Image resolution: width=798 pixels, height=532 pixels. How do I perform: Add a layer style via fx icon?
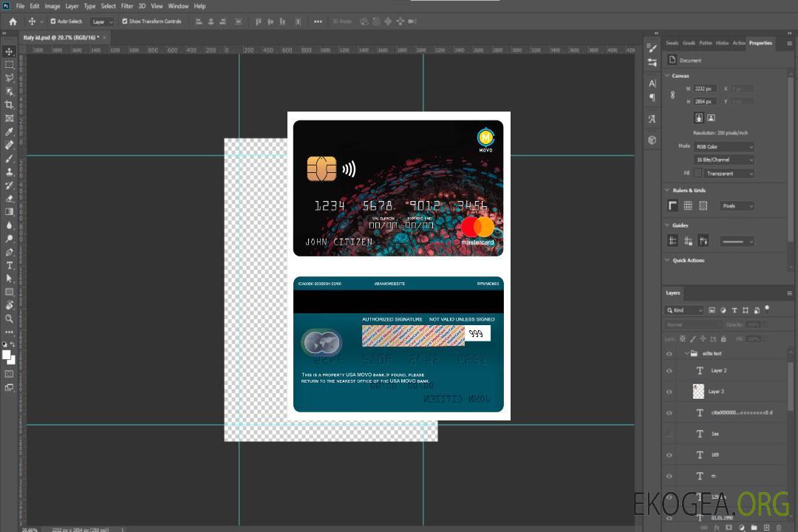[716, 528]
